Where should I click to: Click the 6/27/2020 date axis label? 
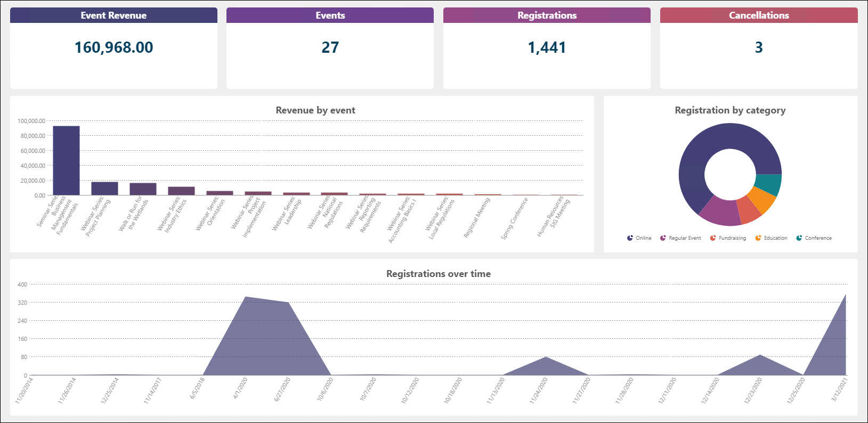(282, 389)
